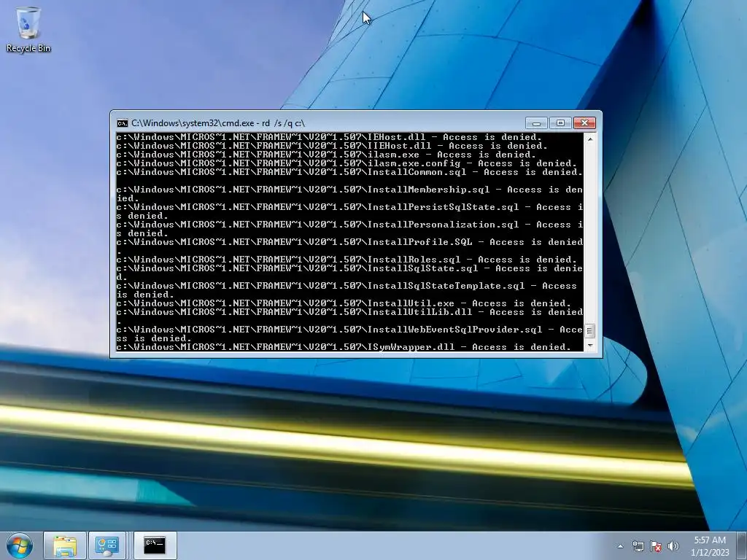Maximize the cmd.exe window
Image resolution: width=747 pixels, height=560 pixels.
pos(560,123)
